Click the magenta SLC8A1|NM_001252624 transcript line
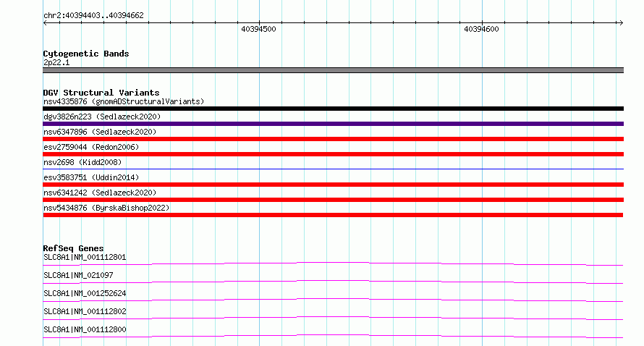644x346 pixels. [333, 299]
